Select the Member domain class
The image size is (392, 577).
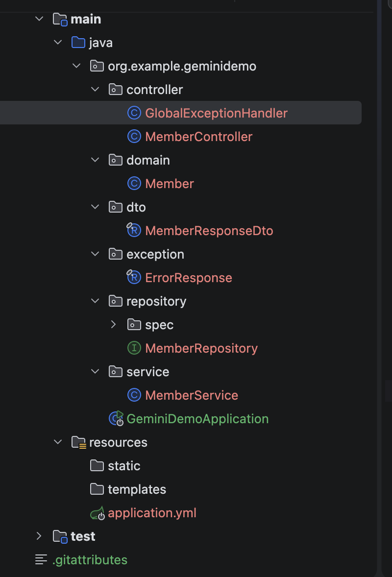(x=170, y=184)
